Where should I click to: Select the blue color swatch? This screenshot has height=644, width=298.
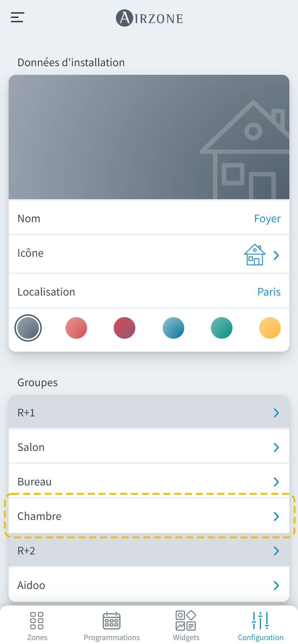tap(173, 328)
